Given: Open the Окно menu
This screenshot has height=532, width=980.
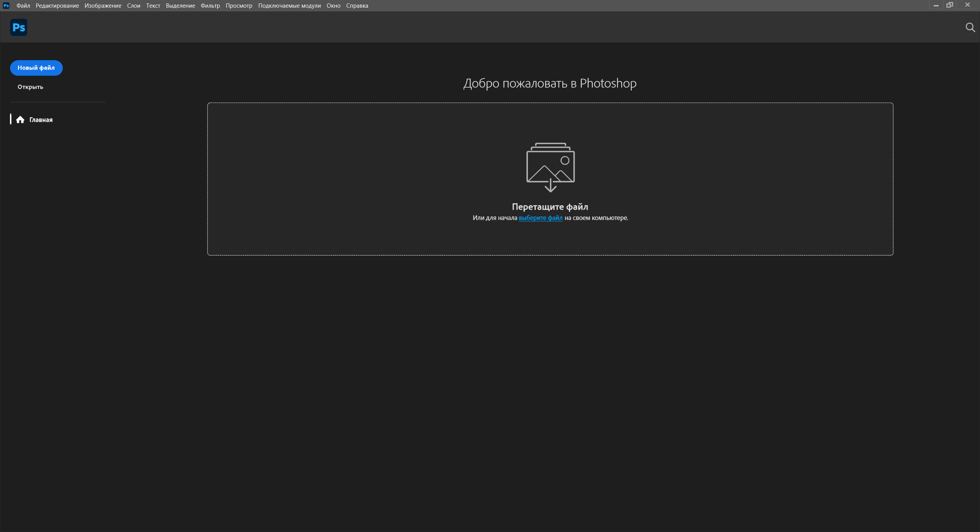Looking at the screenshot, I should 333,6.
